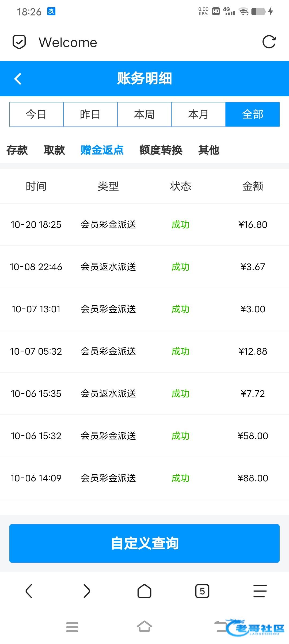Viewport: 289px width, 644px height.
Task: Tap the browser forward arrow
Action: [x=87, y=591]
